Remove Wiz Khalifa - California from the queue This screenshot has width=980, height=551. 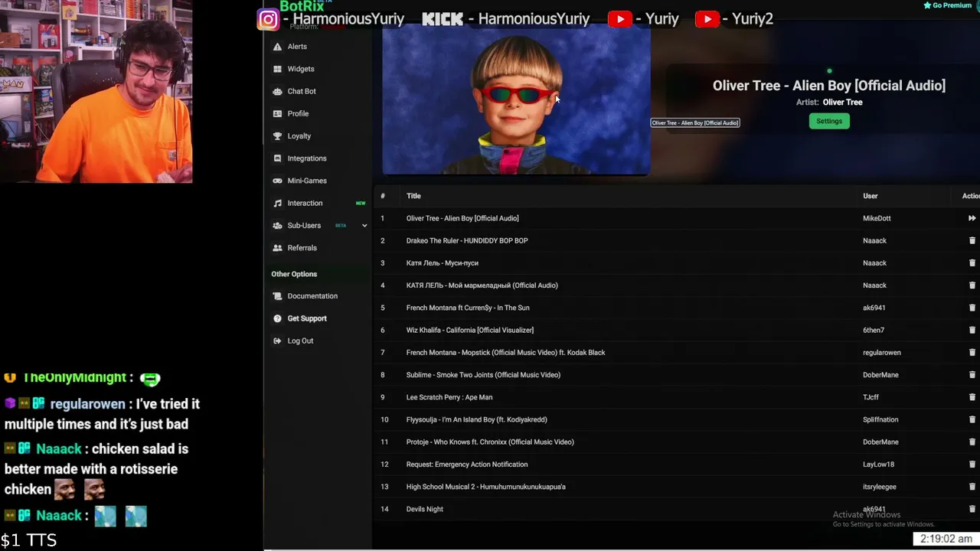pyautogui.click(x=972, y=330)
